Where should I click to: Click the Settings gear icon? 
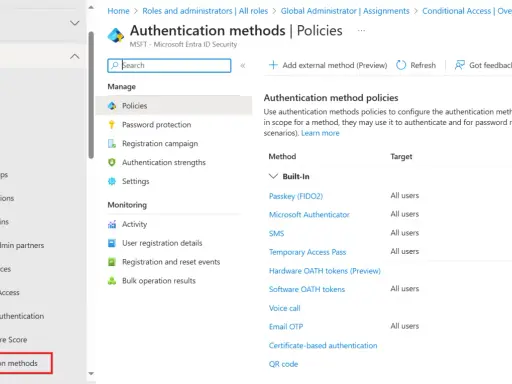[x=112, y=181]
